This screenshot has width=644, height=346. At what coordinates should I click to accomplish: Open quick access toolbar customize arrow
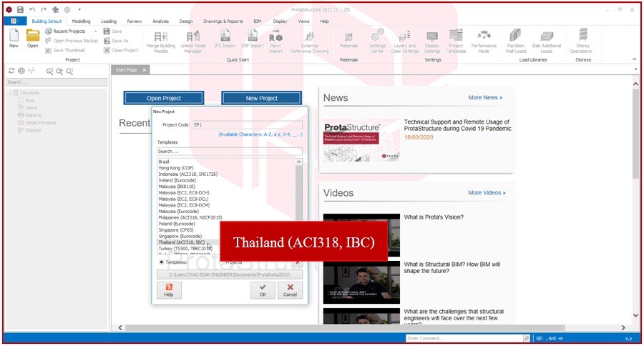click(x=79, y=9)
